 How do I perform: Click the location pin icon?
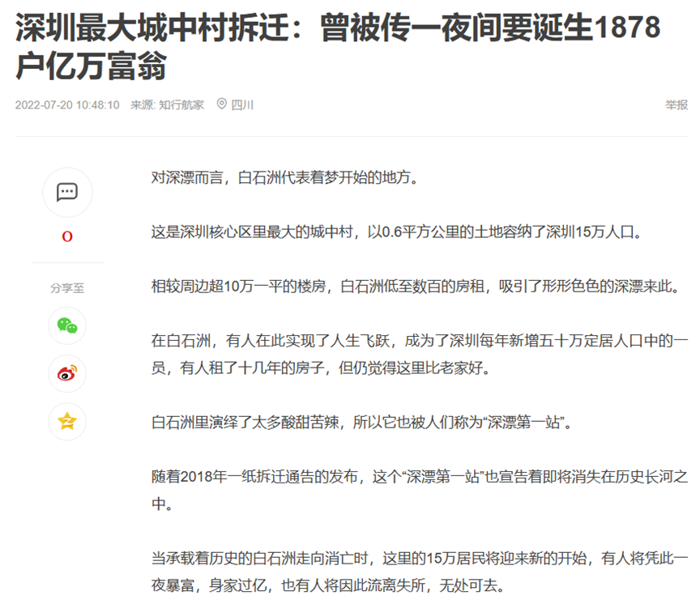[221, 104]
